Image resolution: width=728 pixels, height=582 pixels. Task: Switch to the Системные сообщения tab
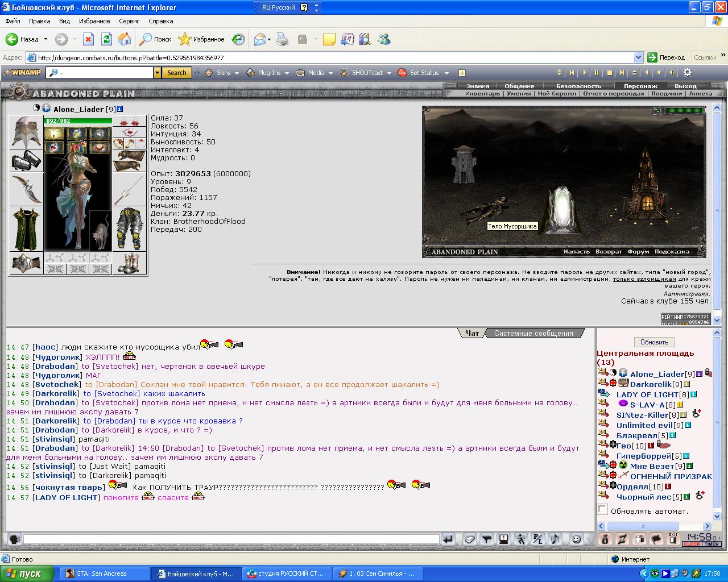[x=533, y=334]
